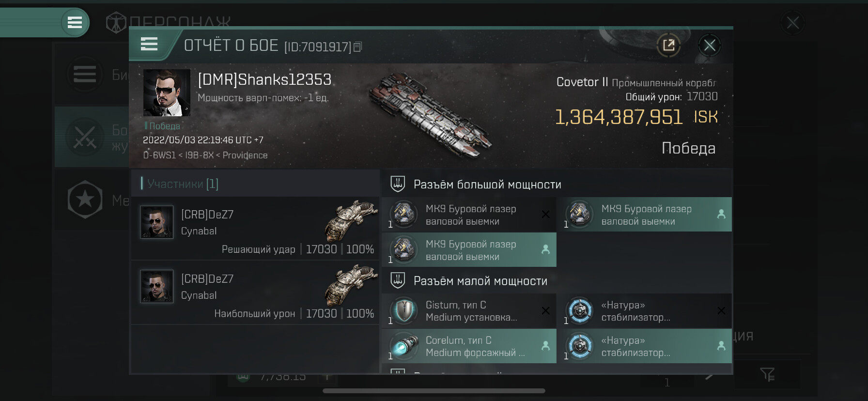Click the share report icon
This screenshot has height=401, width=868.
668,46
